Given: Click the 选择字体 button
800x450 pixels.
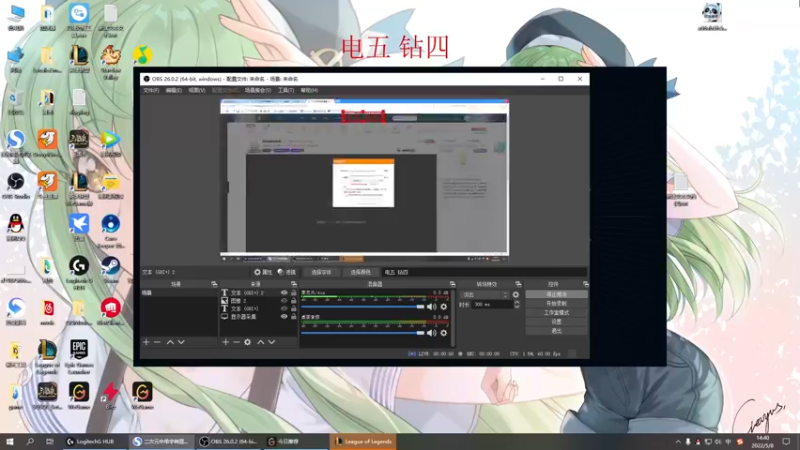Looking at the screenshot, I should pyautogui.click(x=321, y=272).
